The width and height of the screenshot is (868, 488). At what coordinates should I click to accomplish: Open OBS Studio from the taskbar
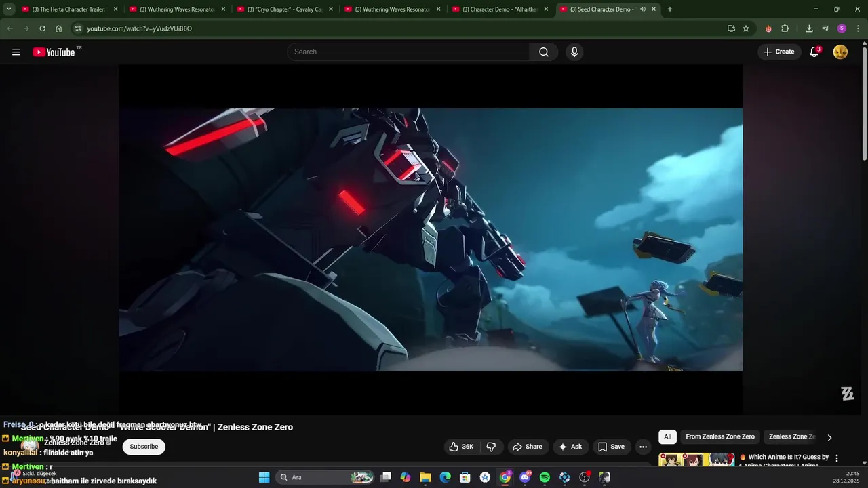coord(585,478)
